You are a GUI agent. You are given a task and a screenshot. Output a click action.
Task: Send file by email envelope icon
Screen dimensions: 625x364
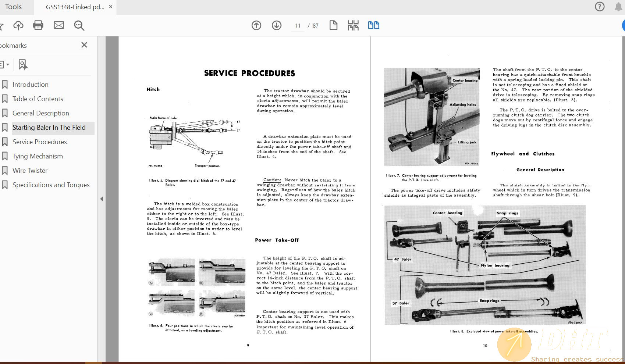[59, 25]
